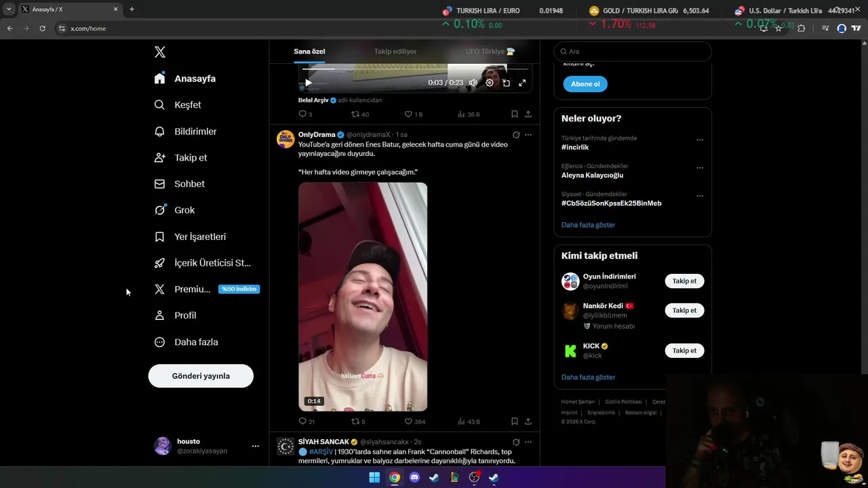Open Yer İşaretleri bookmarks page

tap(190, 237)
